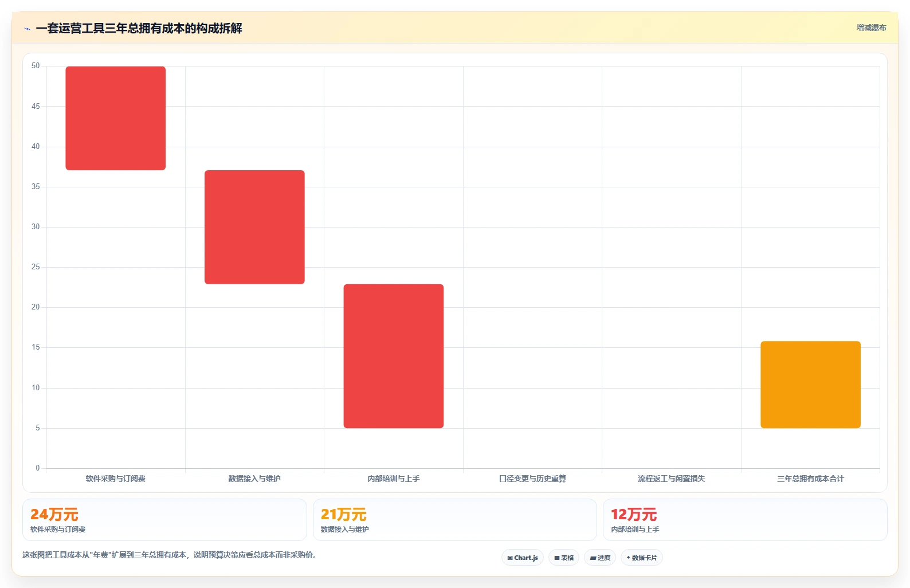Click the Chart.js tag chip
Image resolution: width=910 pixels, height=588 pixels.
click(x=523, y=558)
